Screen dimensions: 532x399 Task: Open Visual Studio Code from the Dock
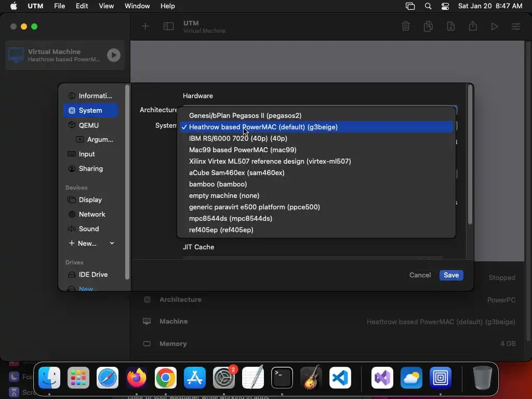[x=340, y=378]
